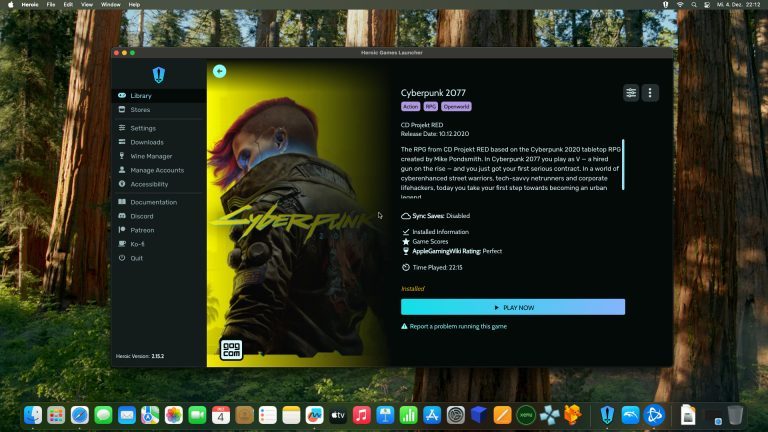Open Finder from the dock
This screenshot has width=768, height=432.
pyautogui.click(x=32, y=415)
